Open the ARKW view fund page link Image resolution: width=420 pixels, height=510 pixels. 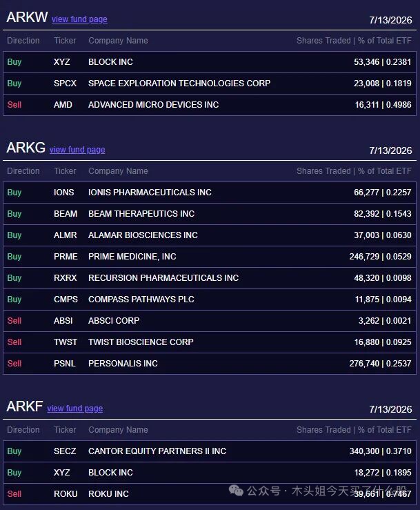79,19
